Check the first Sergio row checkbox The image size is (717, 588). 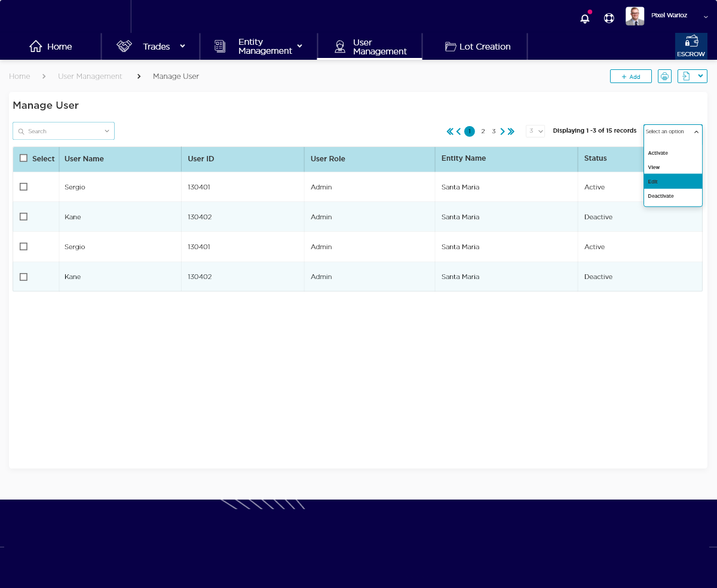point(24,187)
